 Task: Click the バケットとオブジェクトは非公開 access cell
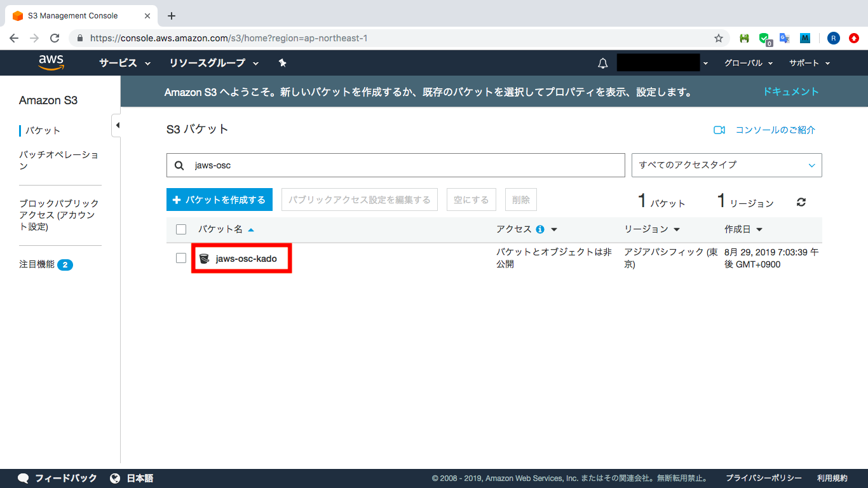pyautogui.click(x=554, y=258)
